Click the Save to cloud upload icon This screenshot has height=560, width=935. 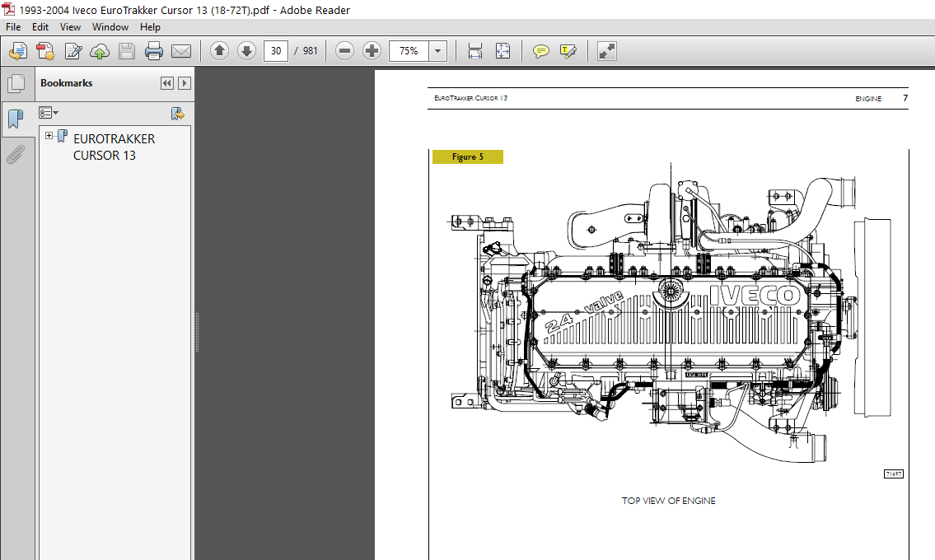click(x=100, y=51)
